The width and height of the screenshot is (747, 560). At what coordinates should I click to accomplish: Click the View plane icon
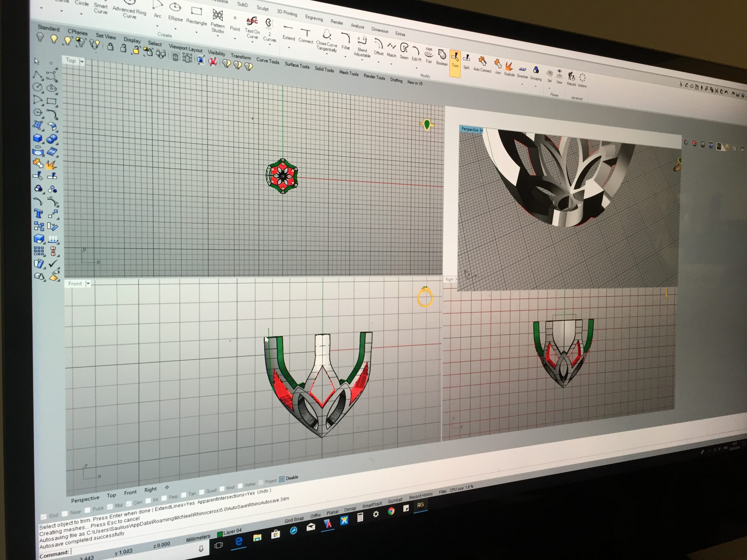click(x=559, y=77)
